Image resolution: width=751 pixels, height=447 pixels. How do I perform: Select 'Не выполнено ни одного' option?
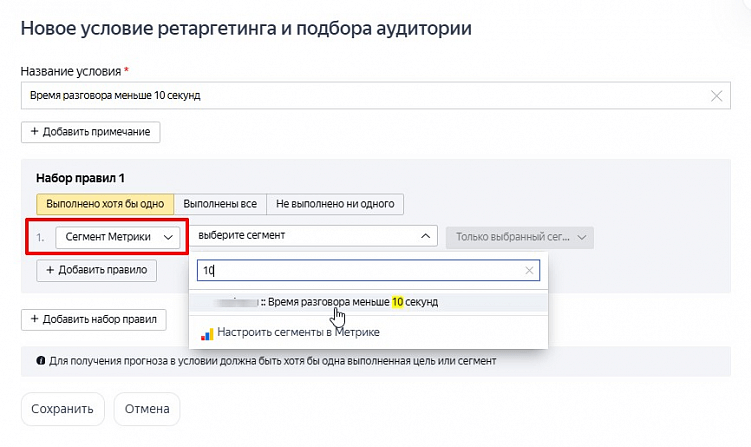(x=335, y=204)
